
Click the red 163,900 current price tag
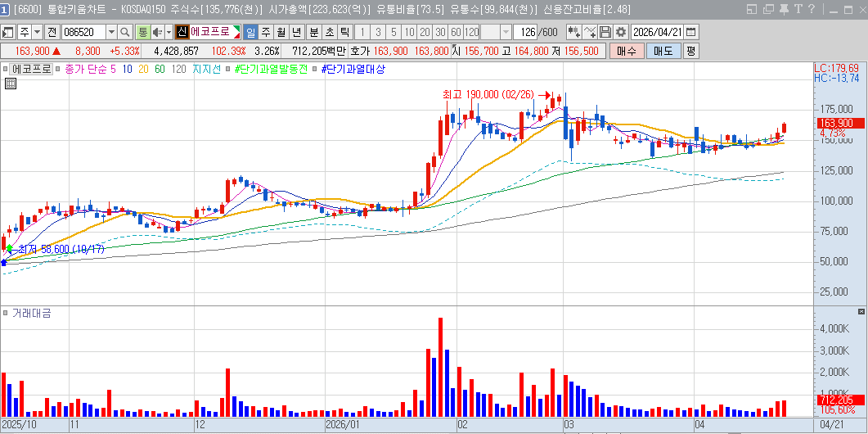pyautogui.click(x=839, y=123)
